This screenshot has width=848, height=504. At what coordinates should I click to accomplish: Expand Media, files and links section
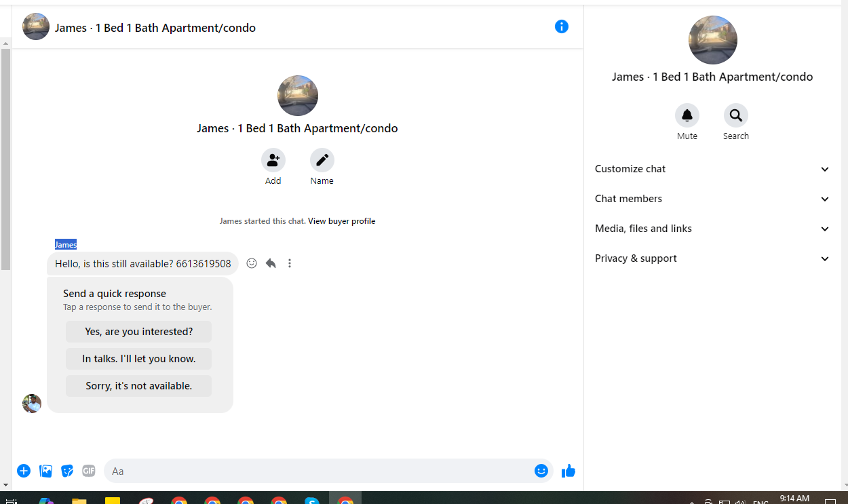click(712, 229)
